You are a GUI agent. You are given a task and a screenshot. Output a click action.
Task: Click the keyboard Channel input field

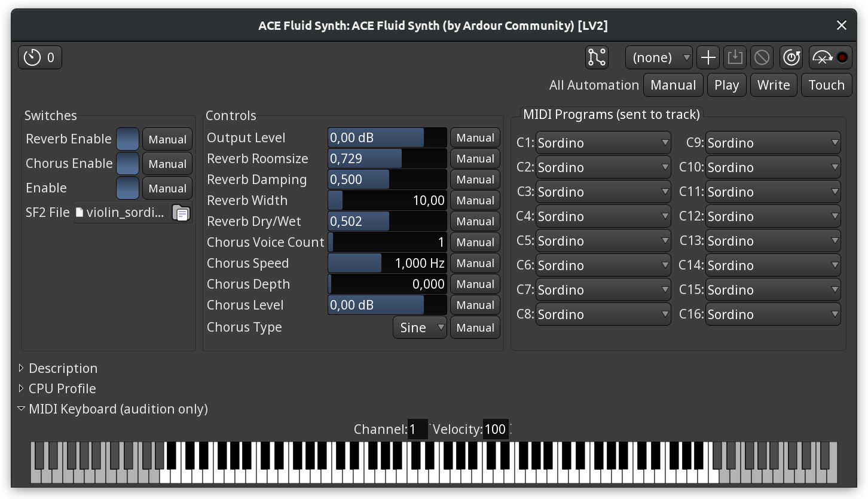(418, 429)
